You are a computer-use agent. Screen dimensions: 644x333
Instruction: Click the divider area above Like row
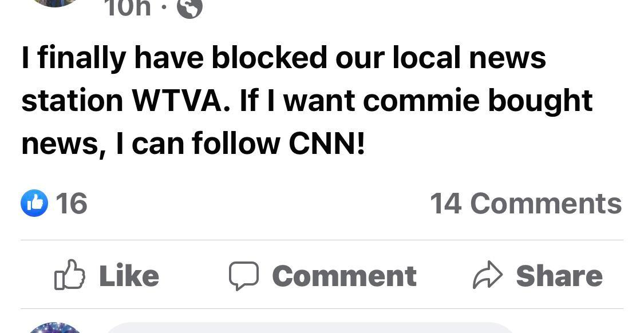[321, 240]
